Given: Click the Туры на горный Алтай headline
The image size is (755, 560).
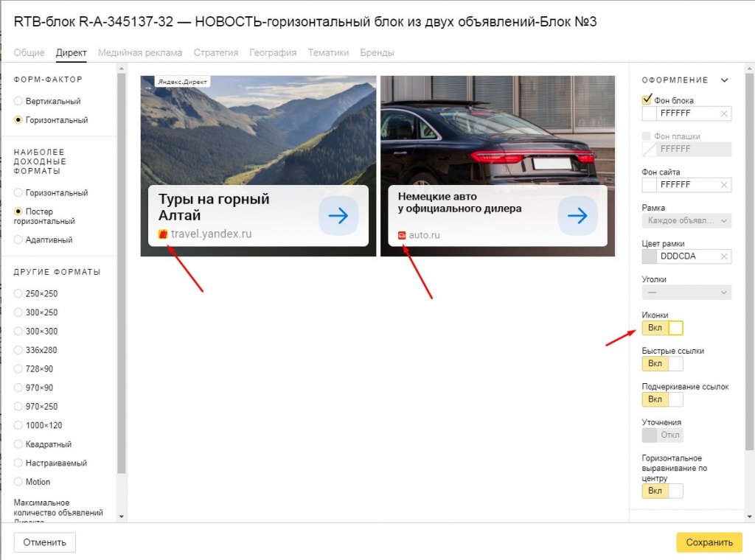Looking at the screenshot, I should (214, 207).
